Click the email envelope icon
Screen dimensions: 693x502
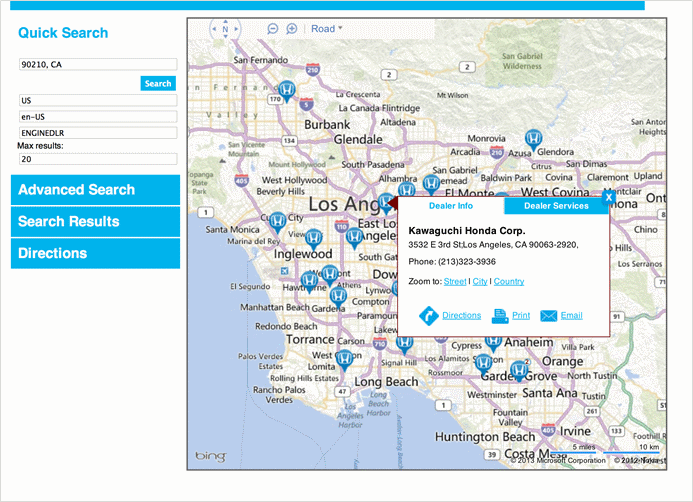pos(549,316)
